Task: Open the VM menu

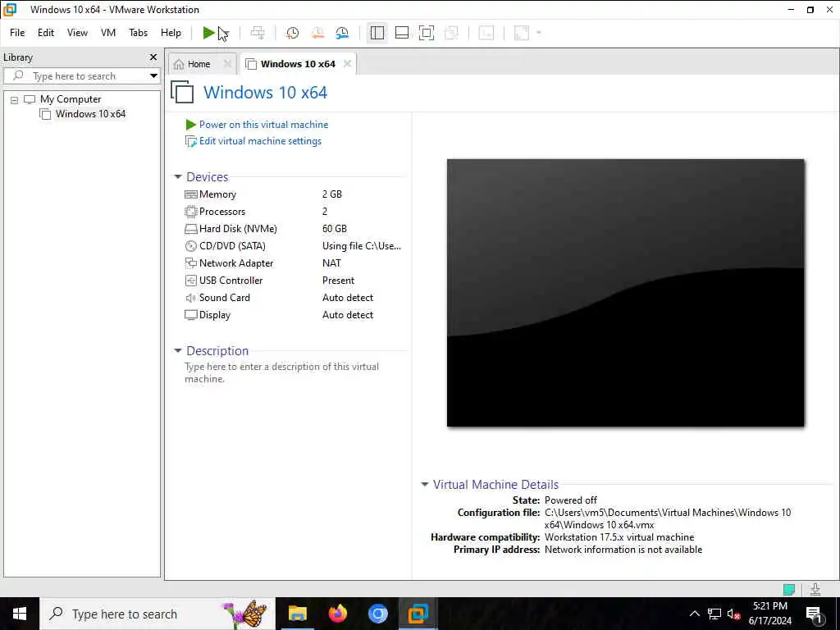Action: click(108, 33)
